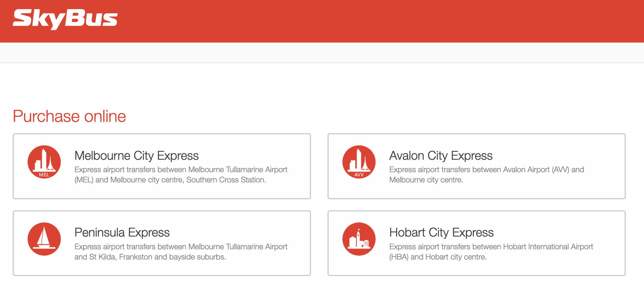This screenshot has height=299, width=644.
Task: Click the MEL skyline circle icon
Action: [44, 162]
